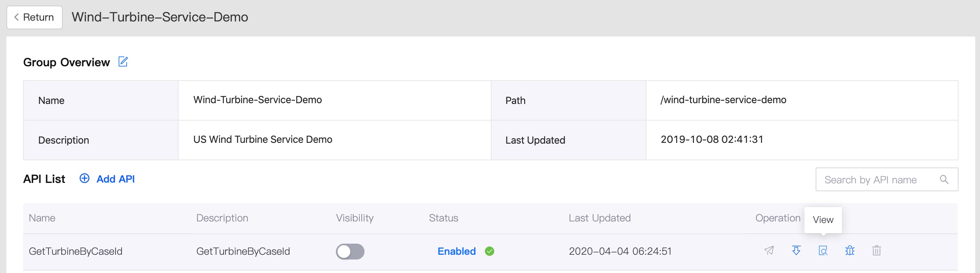The image size is (980, 273).
Task: Click the magnifier icon in search box
Action: click(x=944, y=180)
